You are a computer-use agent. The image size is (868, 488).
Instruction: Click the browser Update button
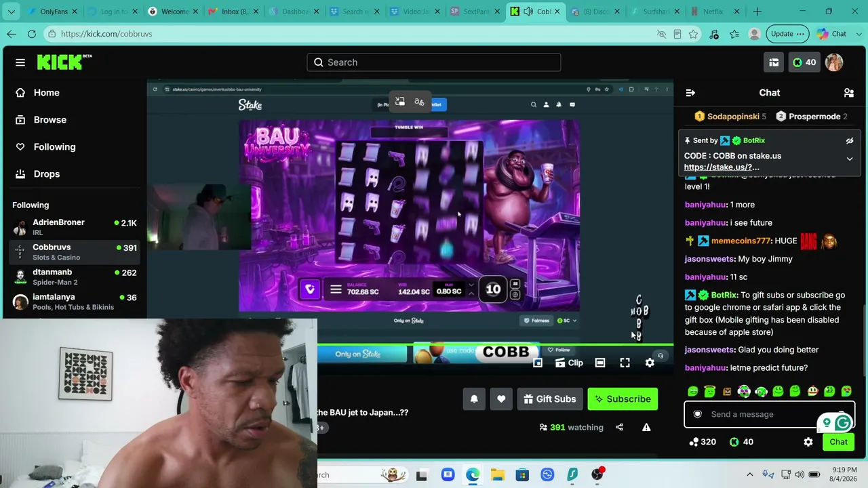pos(788,34)
